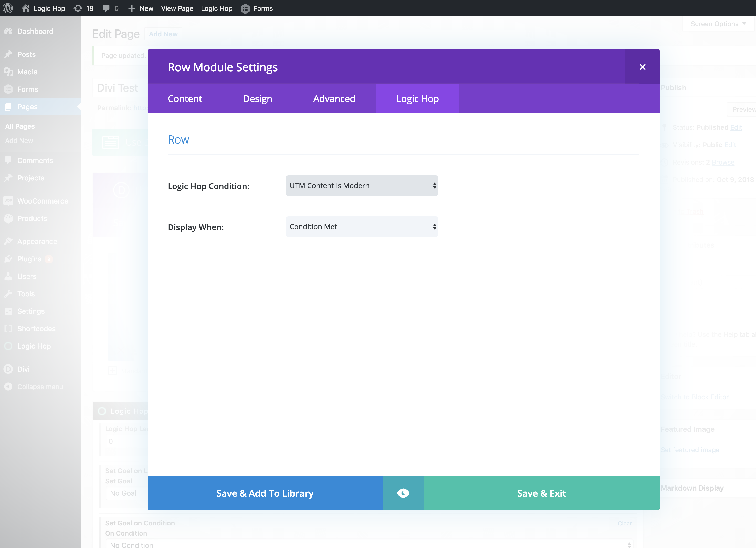The image size is (756, 548).
Task: Click Save & Add To Library button
Action: coord(265,493)
